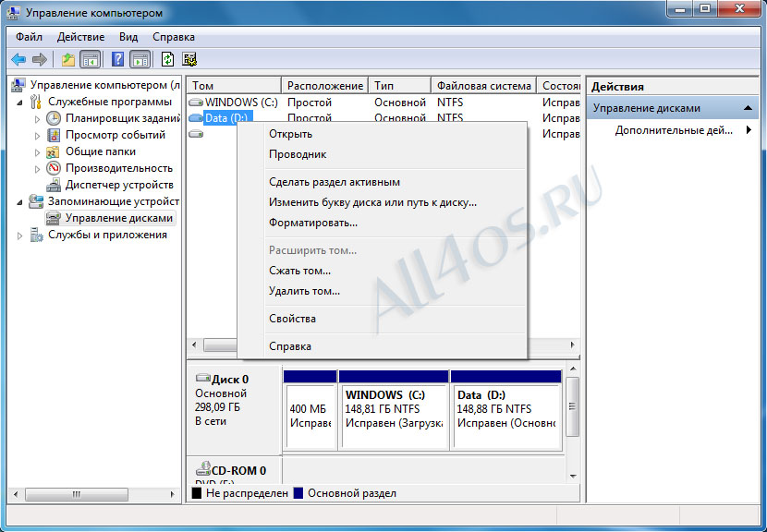Image resolution: width=767 pixels, height=532 pixels.
Task: Expand the Планировщик заданий node
Action: point(38,119)
